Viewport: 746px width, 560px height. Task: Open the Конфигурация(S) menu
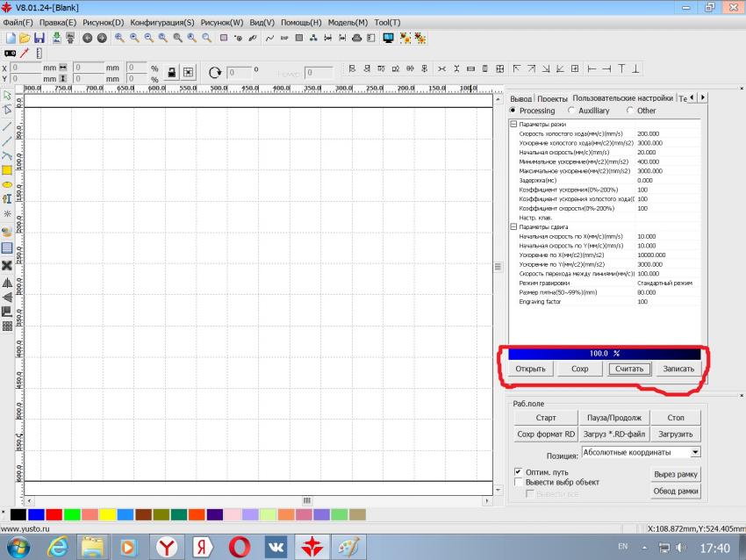point(161,22)
